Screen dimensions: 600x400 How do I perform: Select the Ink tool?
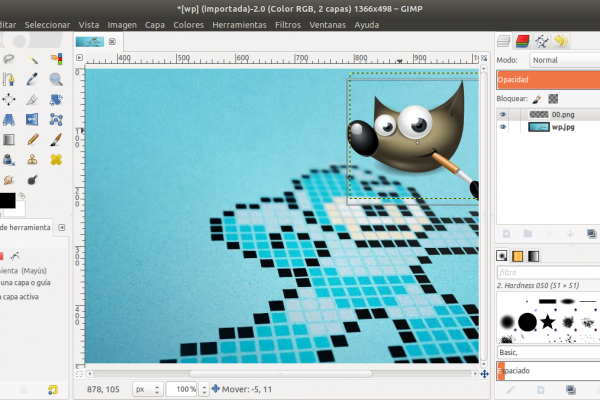coord(8,160)
